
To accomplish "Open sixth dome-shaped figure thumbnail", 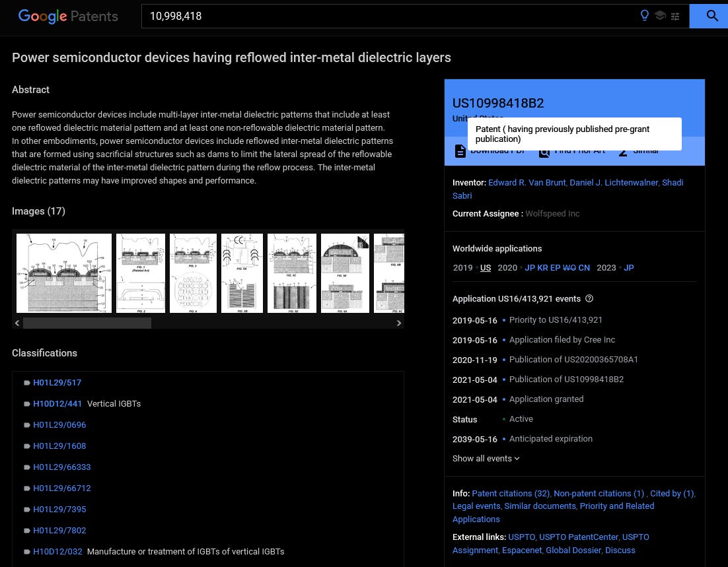I will [x=345, y=273].
